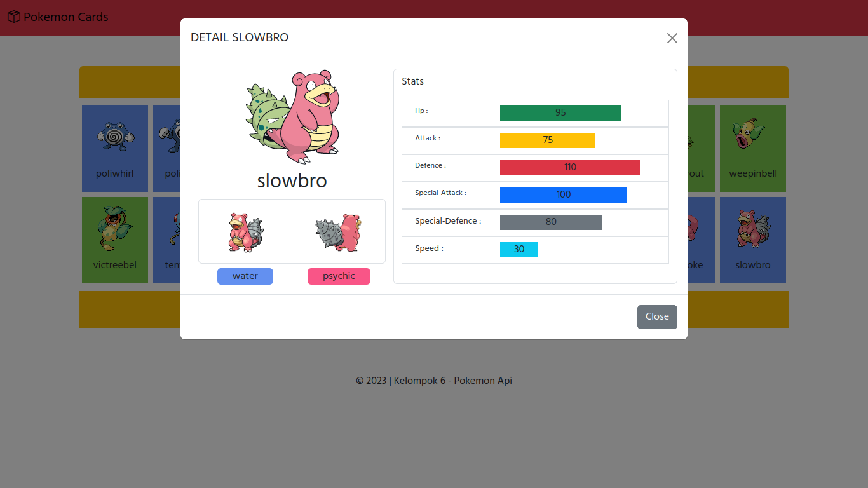Click the blue Special-Attack bar showing 100
868x488 pixels.
coord(564,195)
